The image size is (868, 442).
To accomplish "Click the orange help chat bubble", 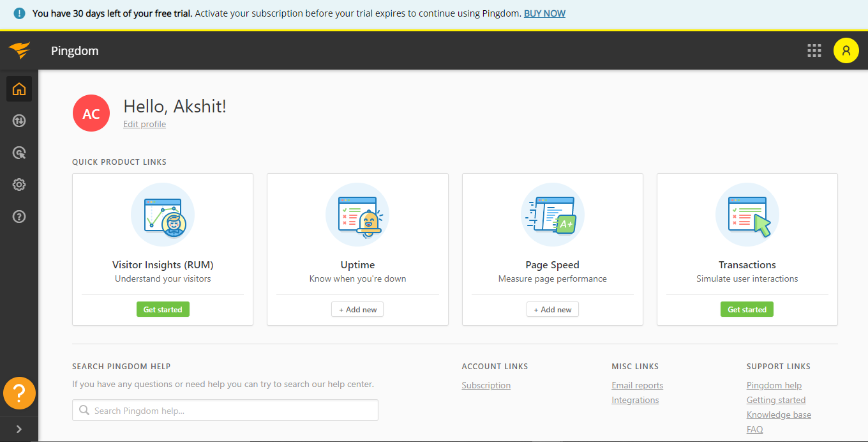I will pyautogui.click(x=19, y=393).
